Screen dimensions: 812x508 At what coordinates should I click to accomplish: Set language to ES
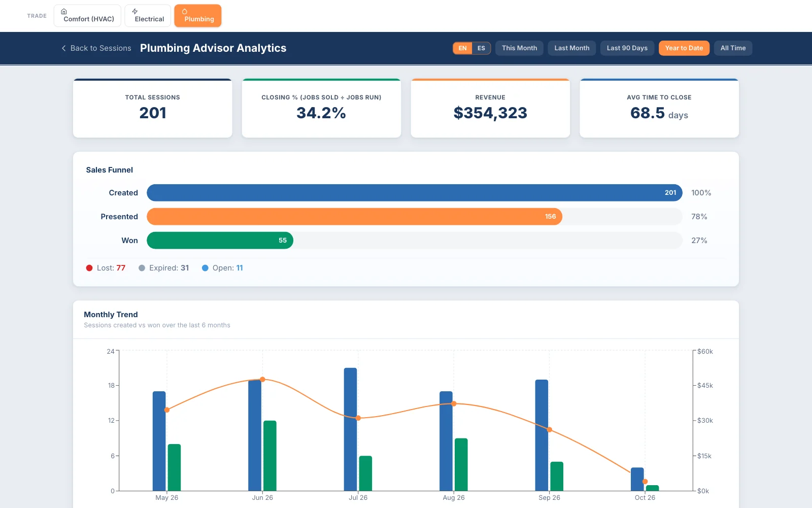click(481, 48)
